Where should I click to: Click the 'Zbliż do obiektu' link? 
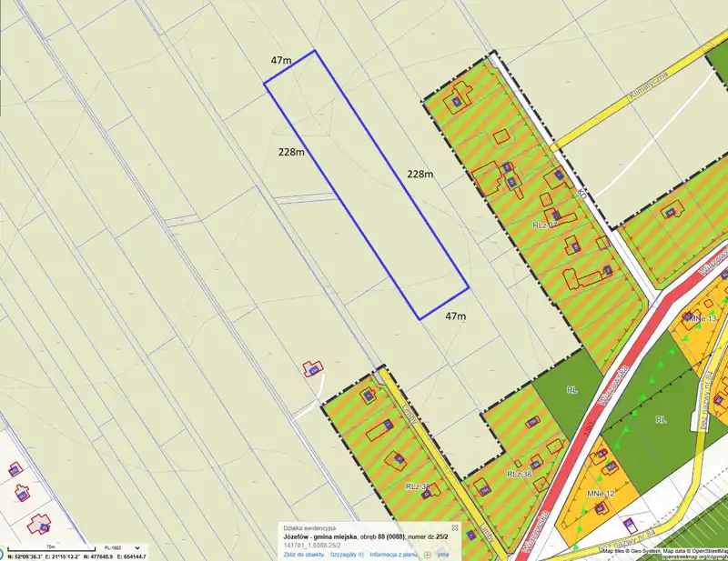[x=304, y=555]
